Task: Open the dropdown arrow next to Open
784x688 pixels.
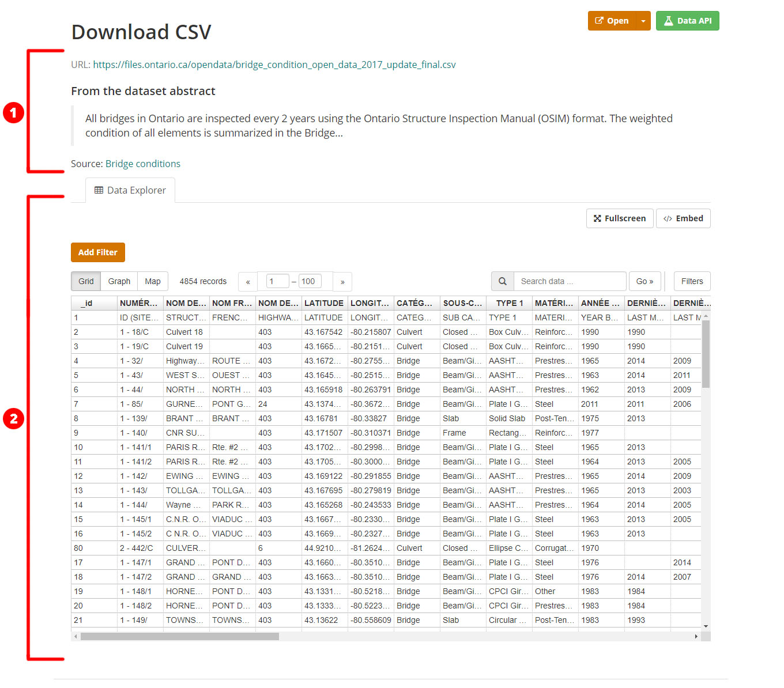Action: click(x=642, y=20)
